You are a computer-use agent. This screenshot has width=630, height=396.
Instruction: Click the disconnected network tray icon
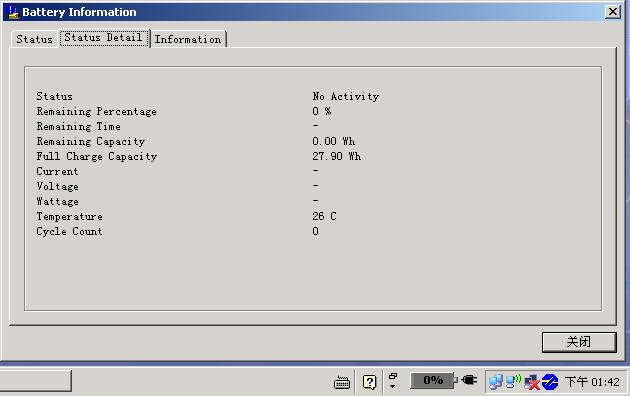click(x=532, y=382)
